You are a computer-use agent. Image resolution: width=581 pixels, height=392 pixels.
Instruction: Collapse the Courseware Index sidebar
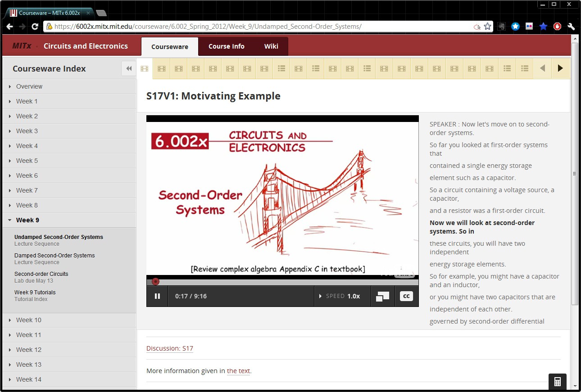(129, 68)
